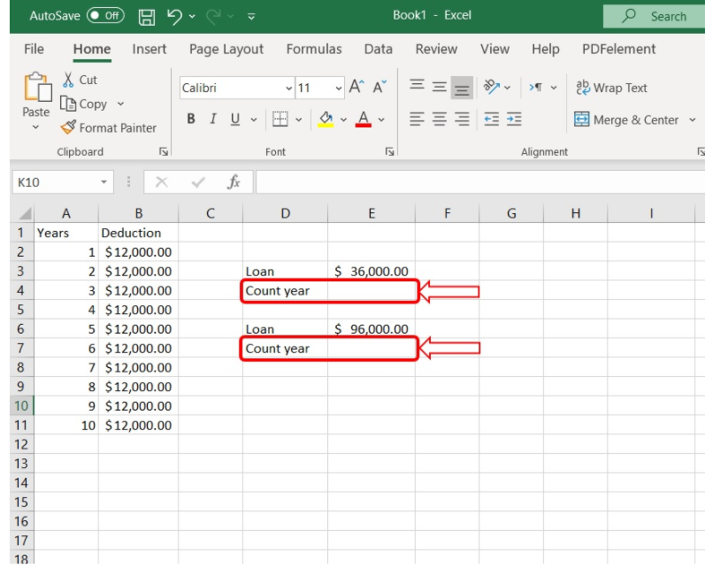The width and height of the screenshot is (728, 576).
Task: Click the Save icon in title bar
Action: pyautogui.click(x=147, y=17)
